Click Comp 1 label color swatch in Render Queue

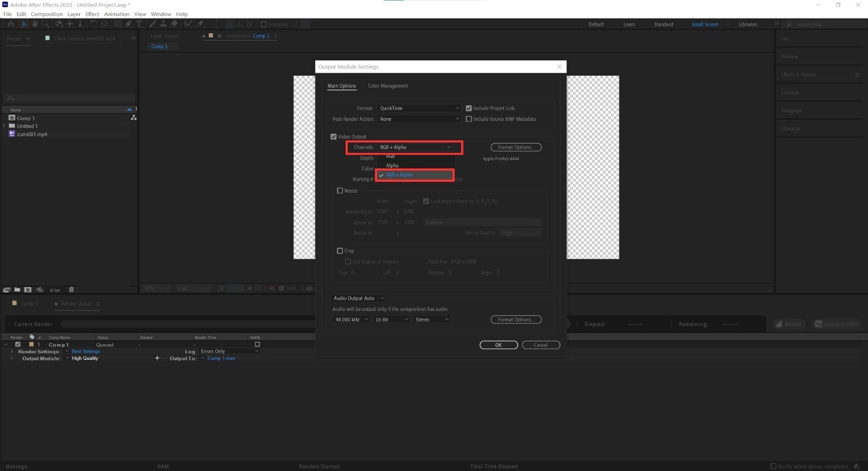31,345
